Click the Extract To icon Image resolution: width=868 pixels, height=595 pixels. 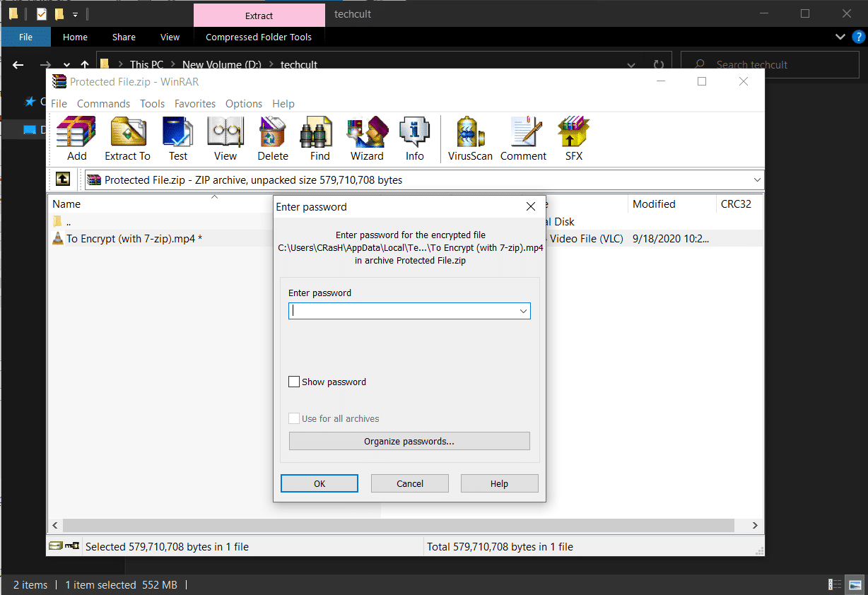pos(127,139)
